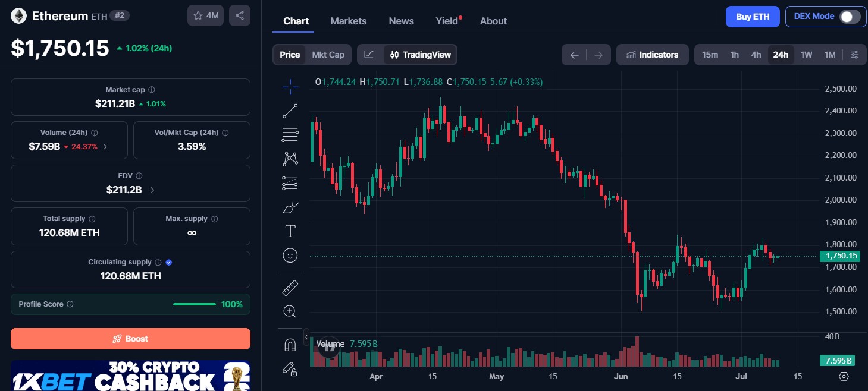The image size is (868, 391).
Task: Open the Fibonacci retracement tool
Action: [290, 135]
